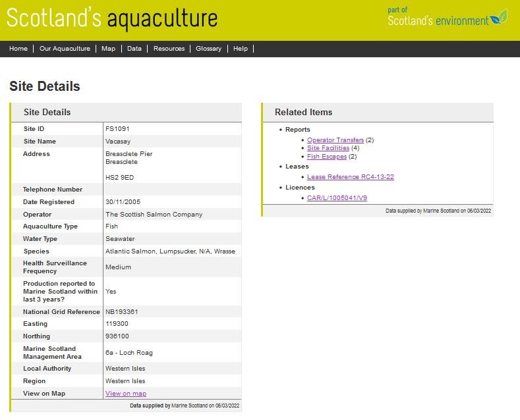
Task: Open the Fish Escapes report link
Action: coord(327,157)
